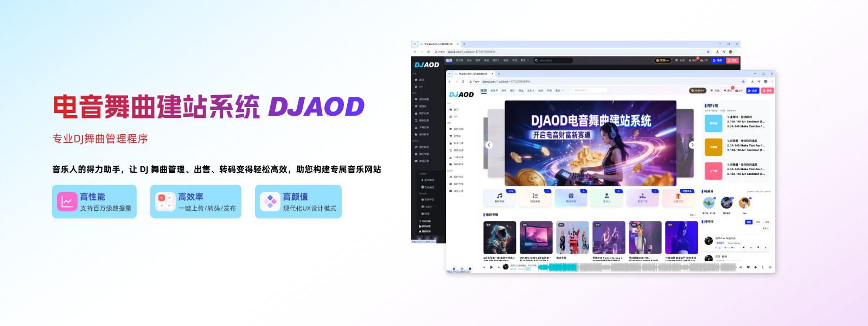Open My Favorites heart item, front sidebar

[x=456, y=129]
